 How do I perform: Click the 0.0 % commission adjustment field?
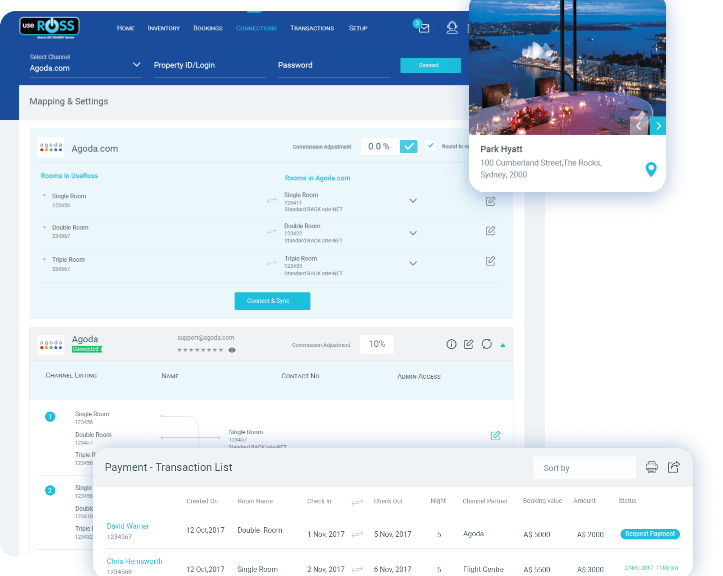pyautogui.click(x=380, y=147)
